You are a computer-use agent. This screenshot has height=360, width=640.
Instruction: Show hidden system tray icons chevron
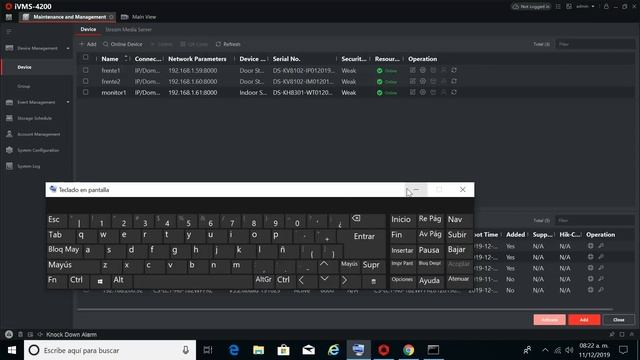tap(545, 350)
